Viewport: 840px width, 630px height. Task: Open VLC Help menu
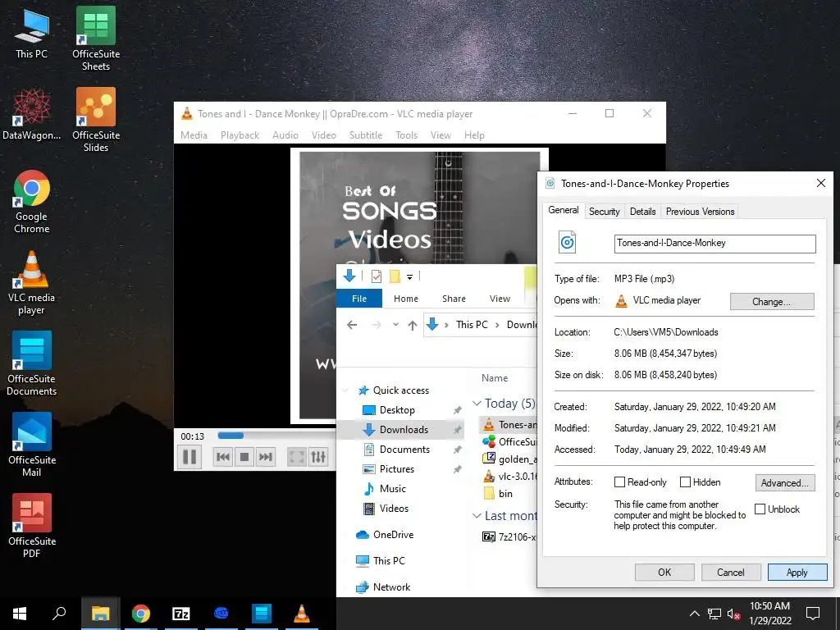(474, 135)
